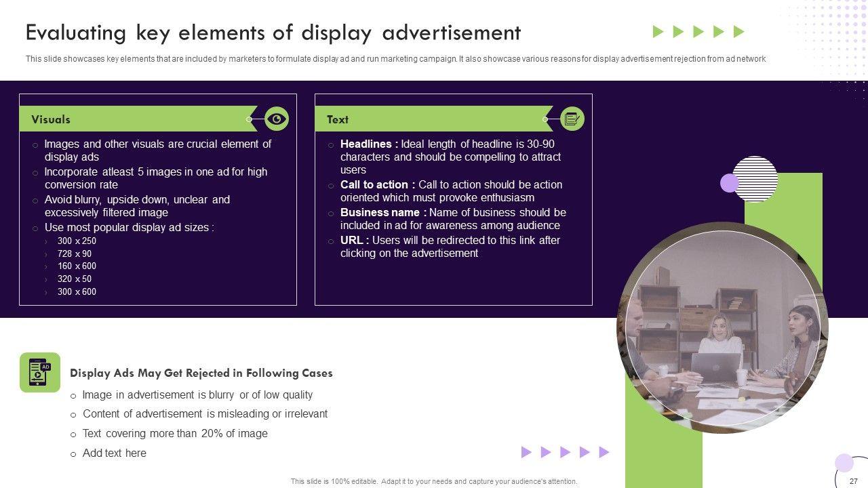Select the 'Add text here' placeholder
868x488 pixels.
114,453
